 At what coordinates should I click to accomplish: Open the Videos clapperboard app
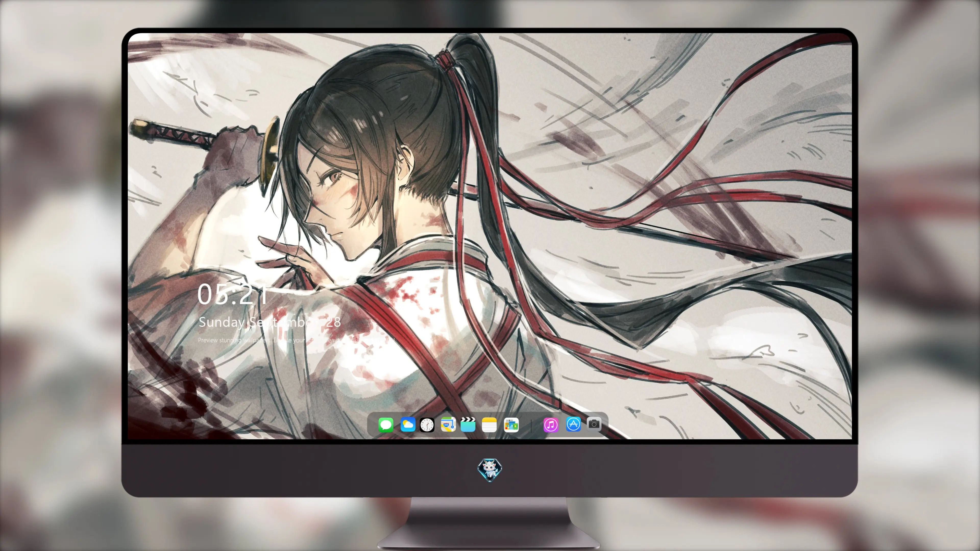[x=468, y=424]
